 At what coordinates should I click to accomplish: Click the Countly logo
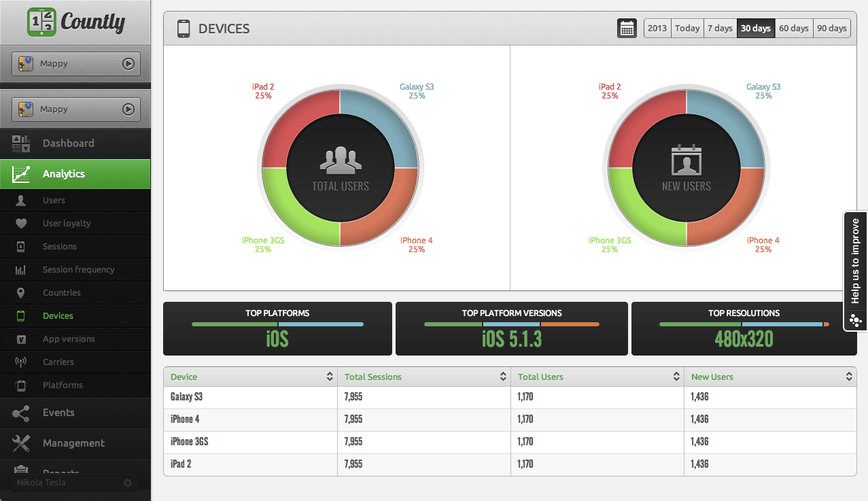75,22
